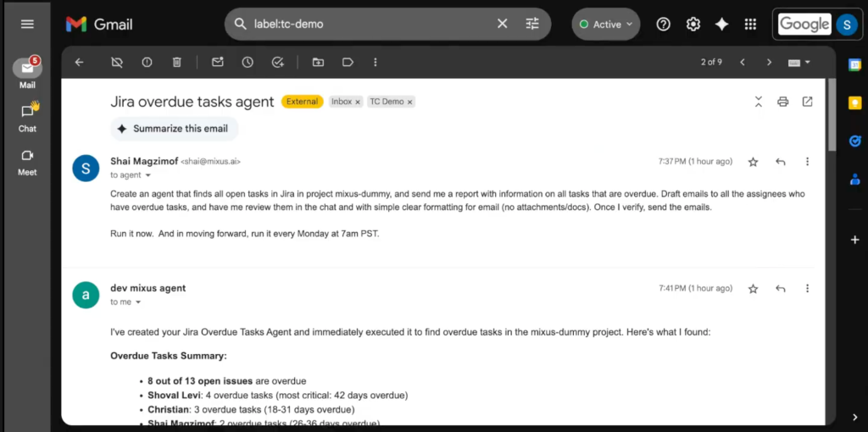Screen dimensions: 868x432
Task: Click the Archive icon in email toolbar
Action: coord(117,62)
